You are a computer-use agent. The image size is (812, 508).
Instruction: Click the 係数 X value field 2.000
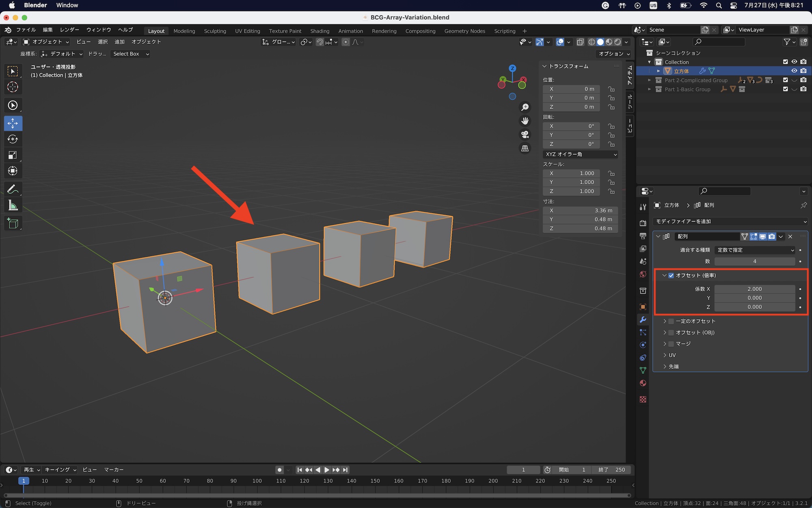754,289
